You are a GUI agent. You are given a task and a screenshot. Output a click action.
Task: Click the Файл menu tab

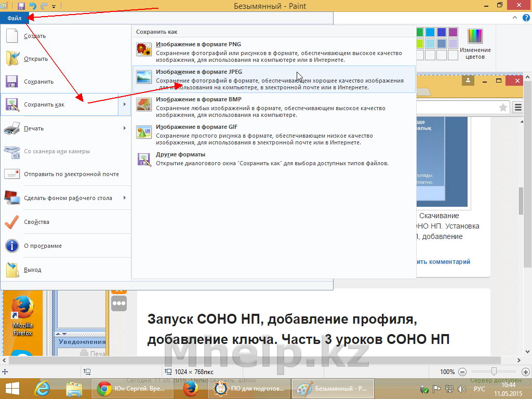pyautogui.click(x=14, y=18)
